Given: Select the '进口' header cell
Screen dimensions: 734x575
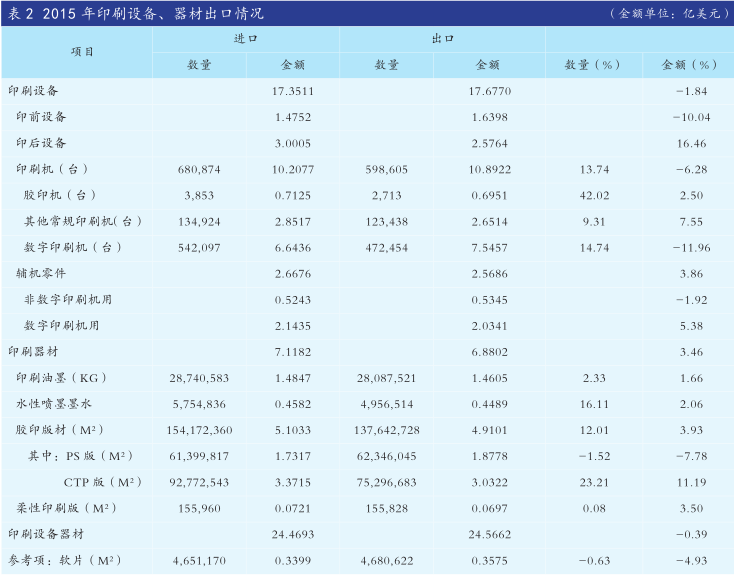Looking at the screenshot, I should pyautogui.click(x=245, y=38).
